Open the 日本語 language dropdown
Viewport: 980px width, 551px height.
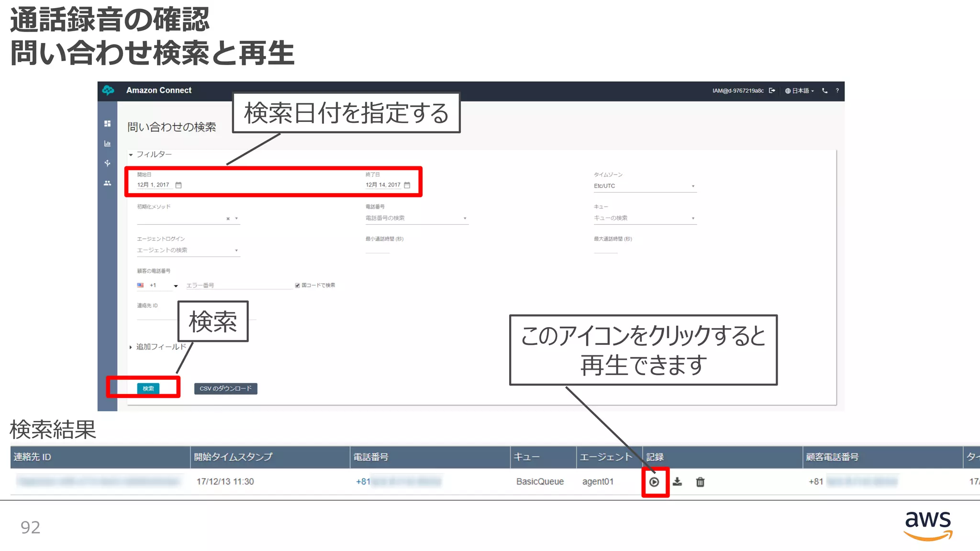800,90
